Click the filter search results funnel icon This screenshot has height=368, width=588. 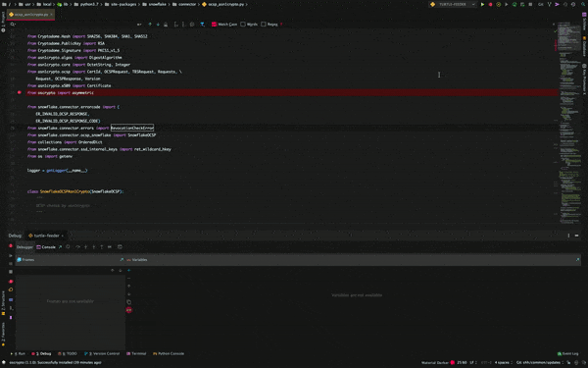click(x=203, y=24)
